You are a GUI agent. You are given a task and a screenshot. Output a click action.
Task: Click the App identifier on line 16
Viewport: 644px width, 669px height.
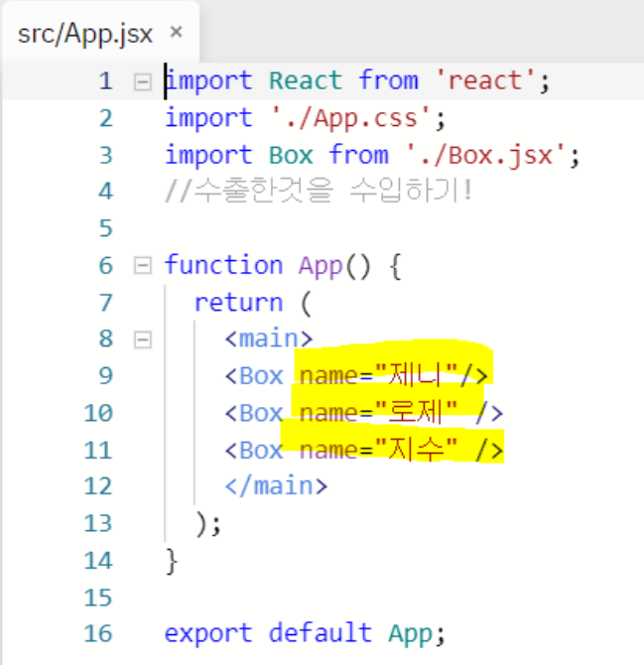410,634
